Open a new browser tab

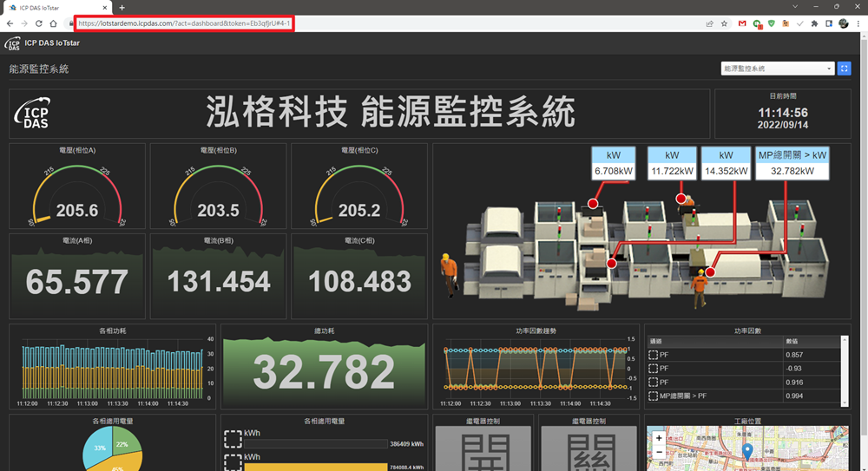pos(122,8)
